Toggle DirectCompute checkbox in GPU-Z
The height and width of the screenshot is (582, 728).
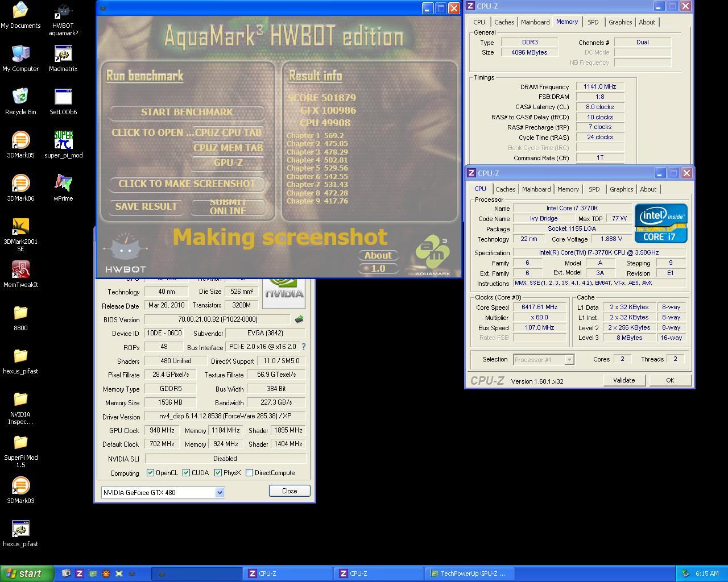point(249,473)
